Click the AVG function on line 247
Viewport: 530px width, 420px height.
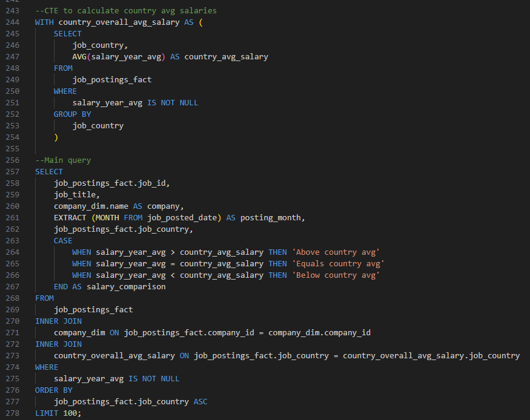point(79,57)
